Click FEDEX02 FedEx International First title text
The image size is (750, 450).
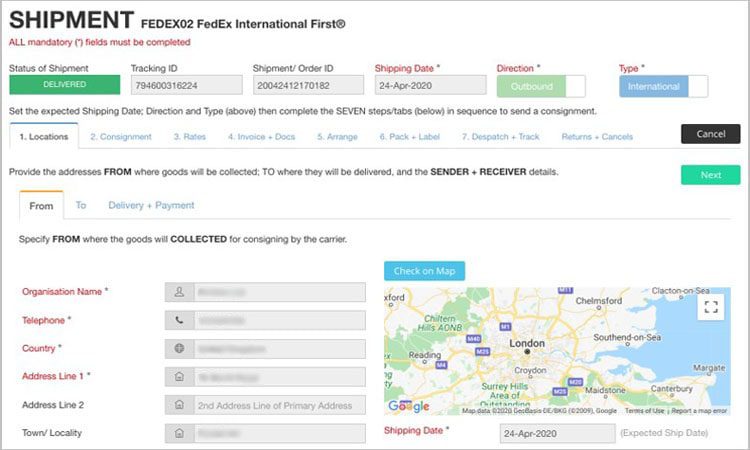click(243, 24)
